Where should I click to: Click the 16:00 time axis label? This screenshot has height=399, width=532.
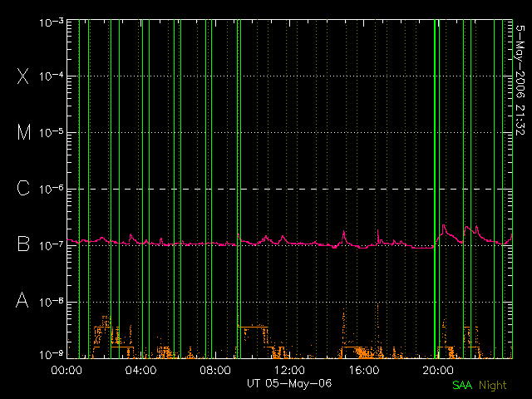click(364, 370)
